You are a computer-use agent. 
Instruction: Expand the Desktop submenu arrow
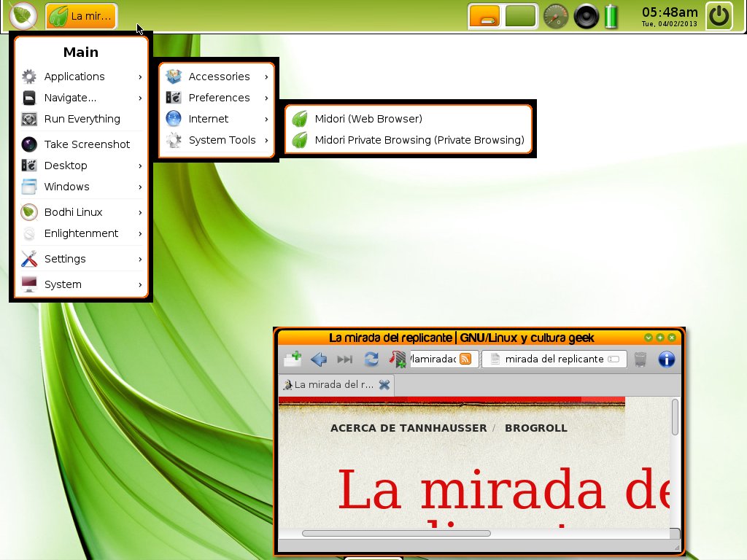pos(140,166)
